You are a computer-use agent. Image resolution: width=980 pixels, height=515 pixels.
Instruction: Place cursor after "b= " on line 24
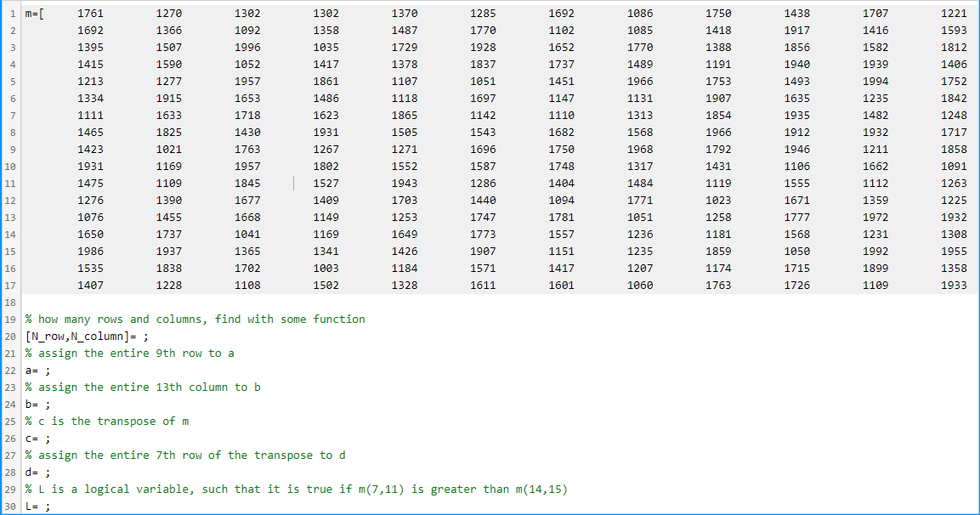click(41, 404)
